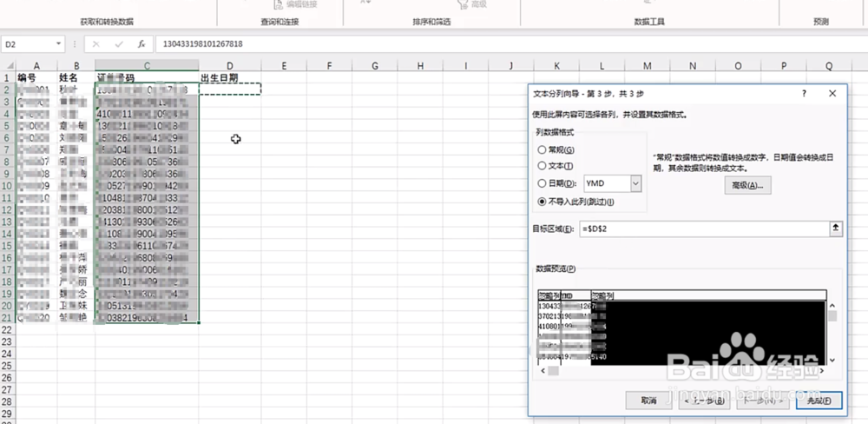Click the 下一步(N) button
This screenshot has width=868, height=424.
[764, 401]
